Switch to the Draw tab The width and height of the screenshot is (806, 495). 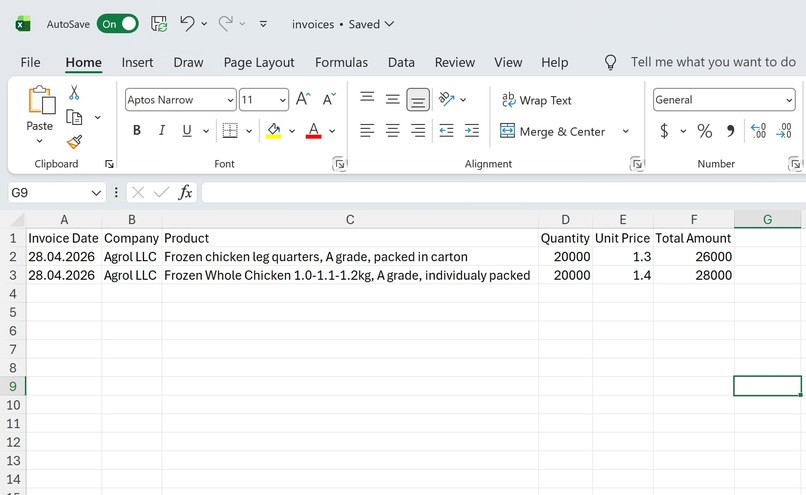pos(188,62)
